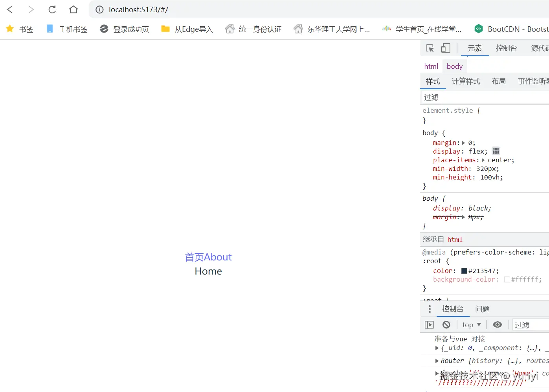Click the console 过滤 filter field
Viewport: 549px width, 392px height.
(x=531, y=325)
